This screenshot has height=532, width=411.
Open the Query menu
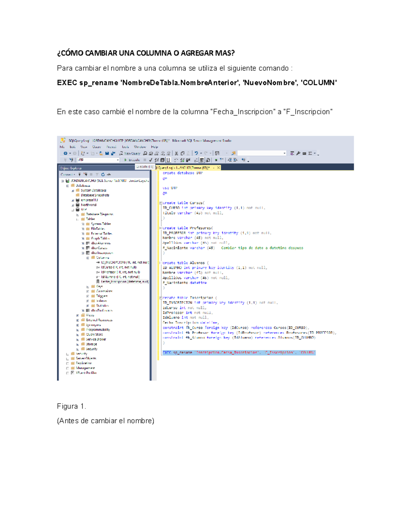point(97,147)
